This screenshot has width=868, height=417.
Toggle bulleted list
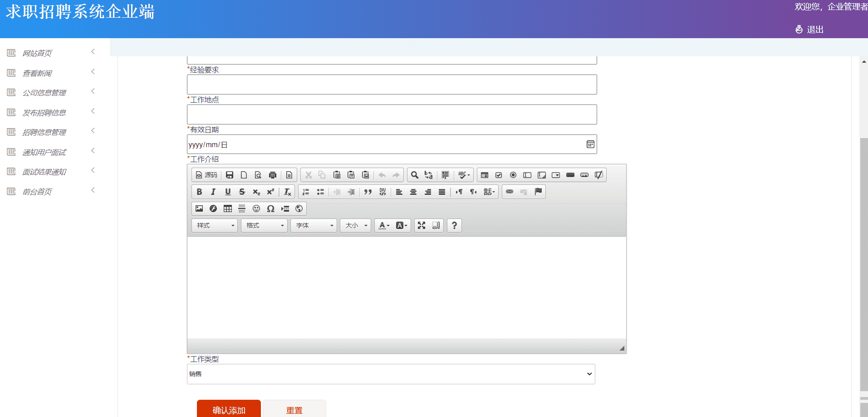320,192
